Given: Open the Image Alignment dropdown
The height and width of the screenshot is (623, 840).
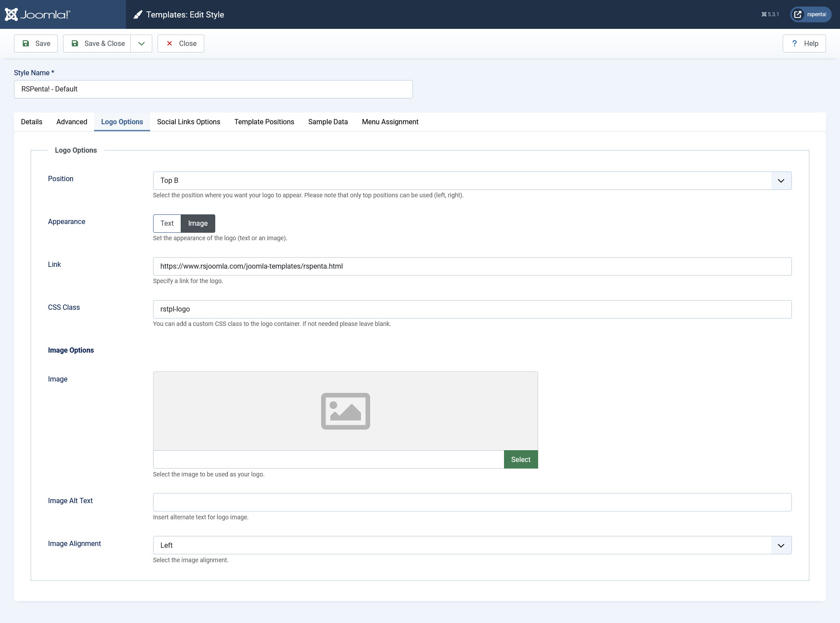Looking at the screenshot, I should coord(472,545).
